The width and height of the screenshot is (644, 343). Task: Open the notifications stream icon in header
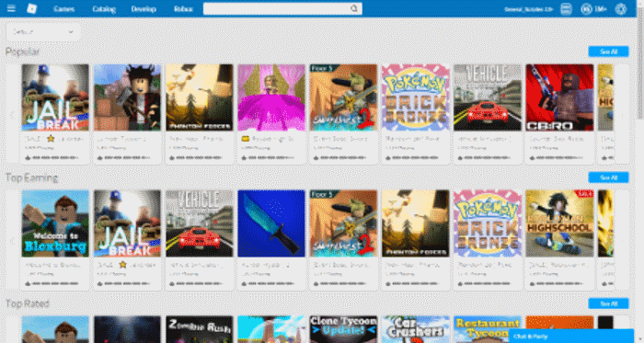click(566, 8)
